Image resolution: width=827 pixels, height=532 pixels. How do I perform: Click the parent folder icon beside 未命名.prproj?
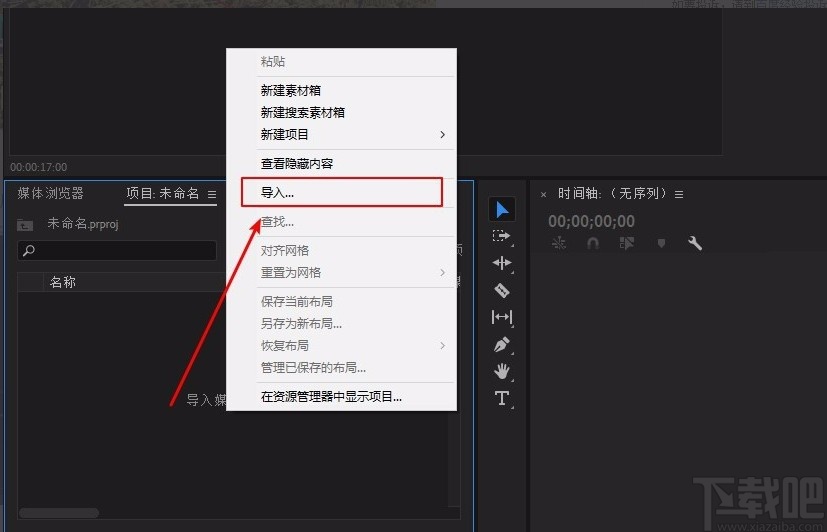coord(25,225)
